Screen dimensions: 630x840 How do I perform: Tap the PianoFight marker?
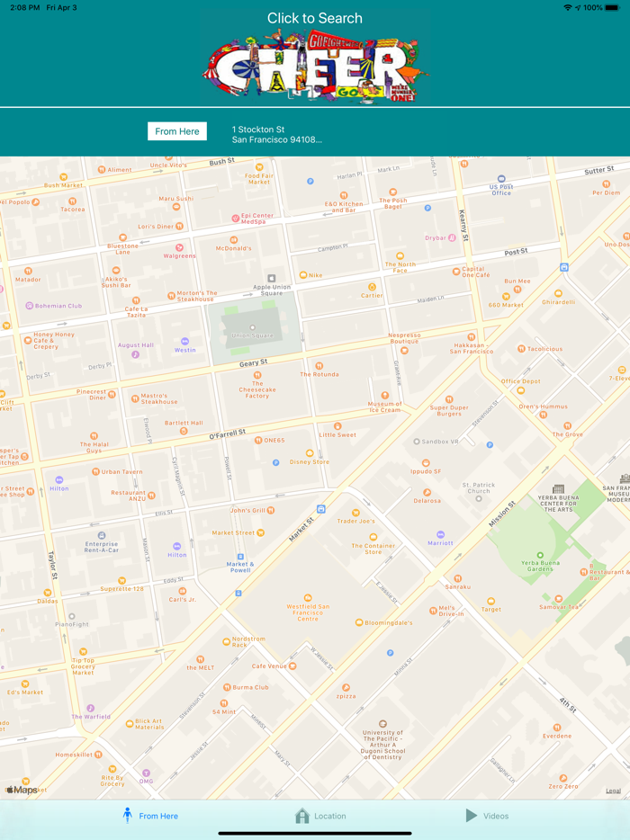click(x=72, y=617)
